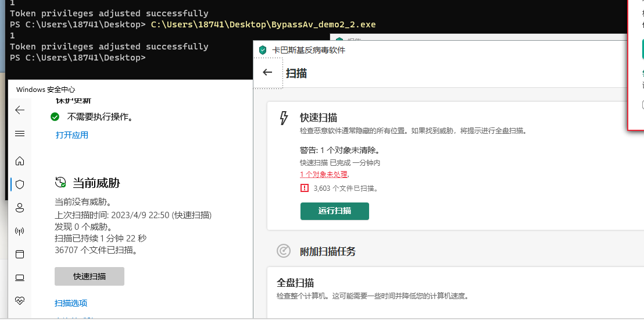Click the Kaspersky shield logo icon
Image resolution: width=644 pixels, height=320 pixels.
[263, 50]
